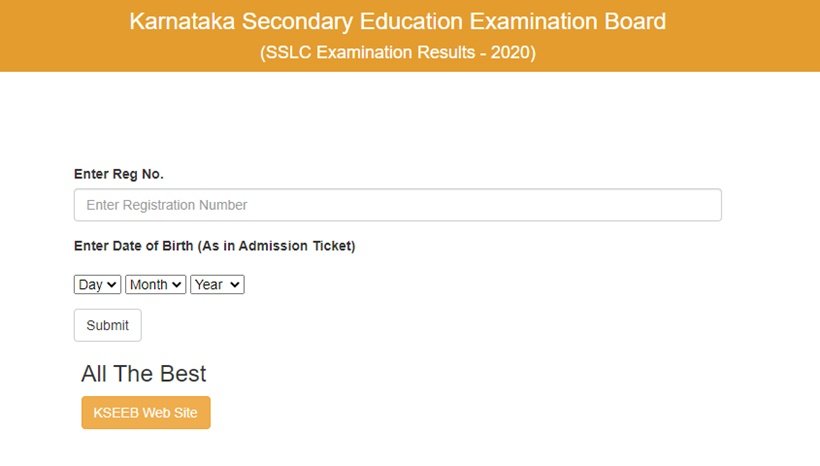
Task: Open the KSEEB Web Site link
Action: tap(146, 412)
